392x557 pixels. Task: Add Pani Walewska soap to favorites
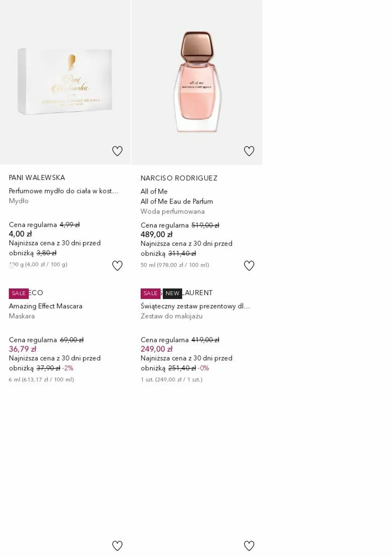[117, 151]
